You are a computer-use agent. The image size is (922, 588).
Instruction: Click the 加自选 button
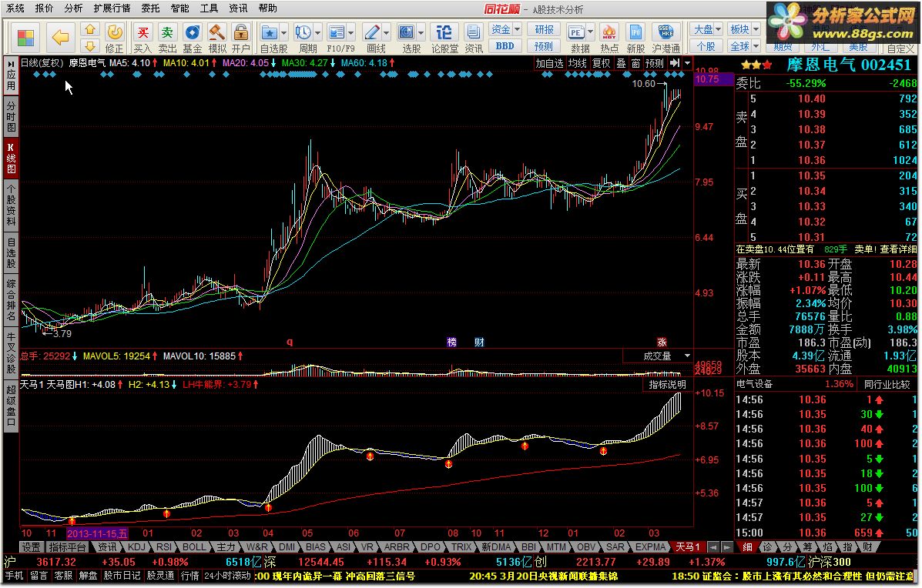[549, 63]
